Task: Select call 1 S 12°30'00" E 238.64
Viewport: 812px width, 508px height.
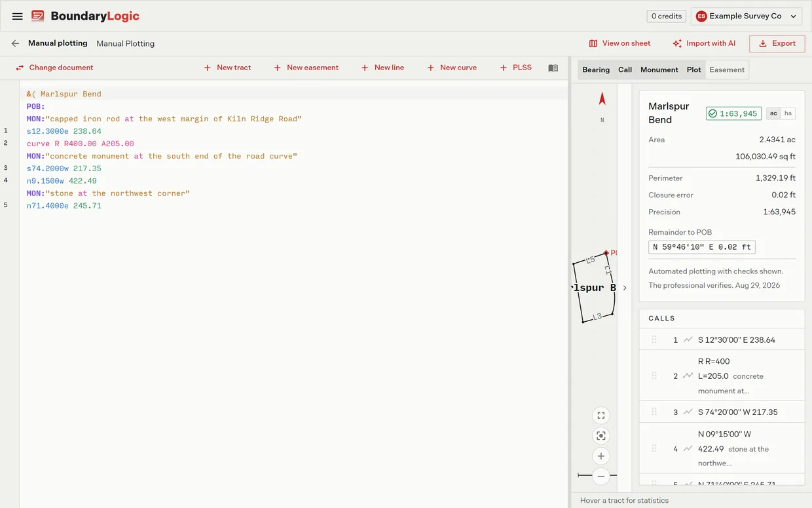Action: (x=722, y=340)
